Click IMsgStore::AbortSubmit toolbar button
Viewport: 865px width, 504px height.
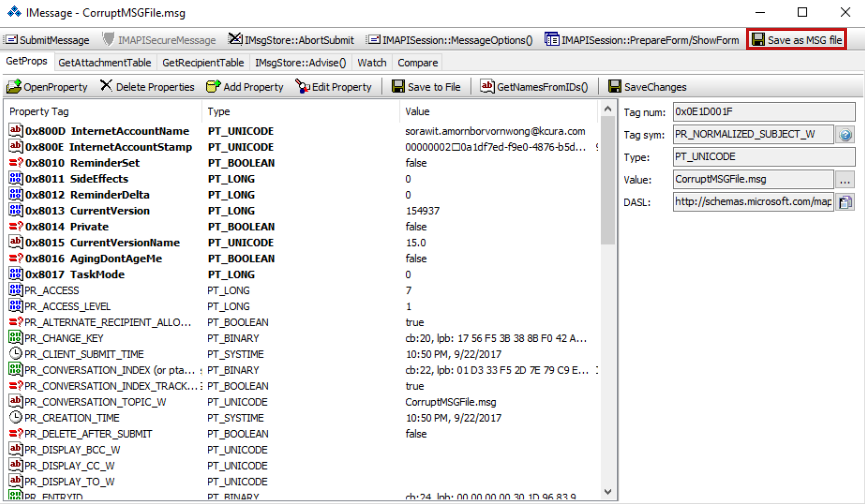(291, 40)
